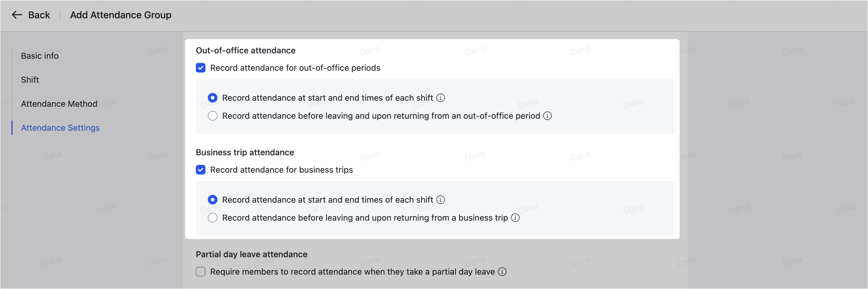Select the Attendance Settings section
This screenshot has height=289, width=868.
click(60, 127)
